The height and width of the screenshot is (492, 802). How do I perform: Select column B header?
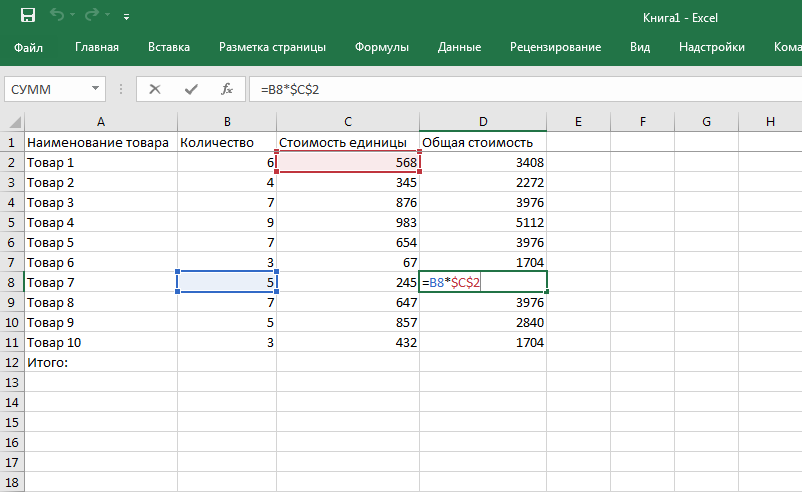pos(227,122)
